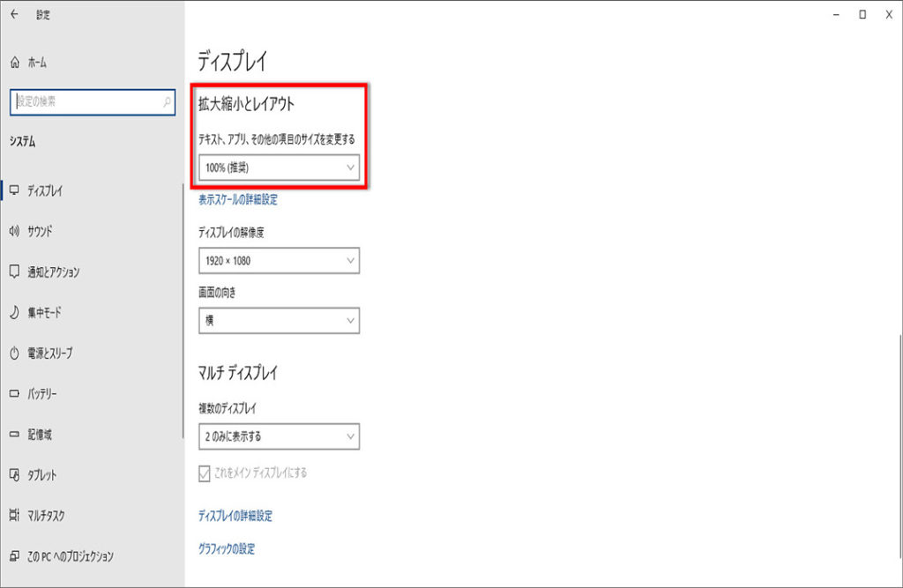Screen dimensions: 903x588
Task: Go to Multitasking (マルチタスク) in sidebar
Action: tap(46, 516)
